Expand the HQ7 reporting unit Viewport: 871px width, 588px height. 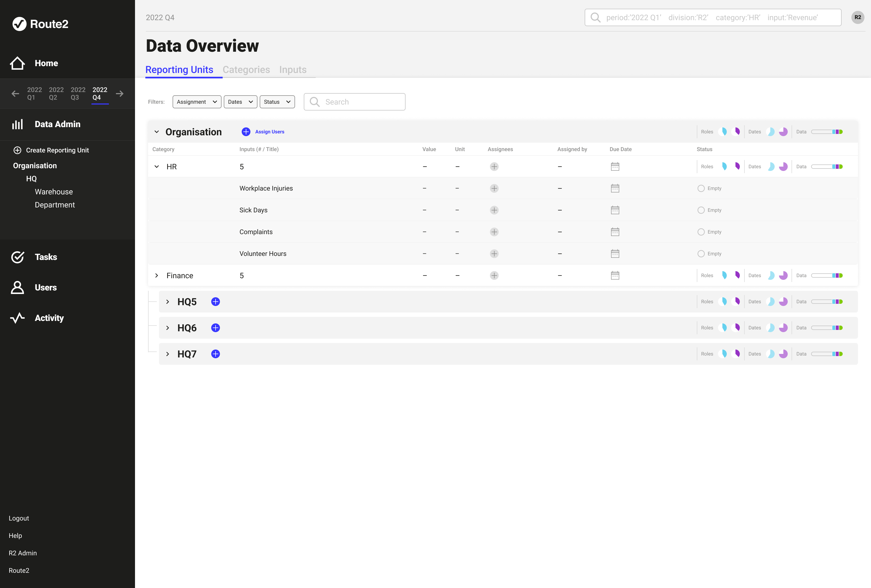[167, 354]
